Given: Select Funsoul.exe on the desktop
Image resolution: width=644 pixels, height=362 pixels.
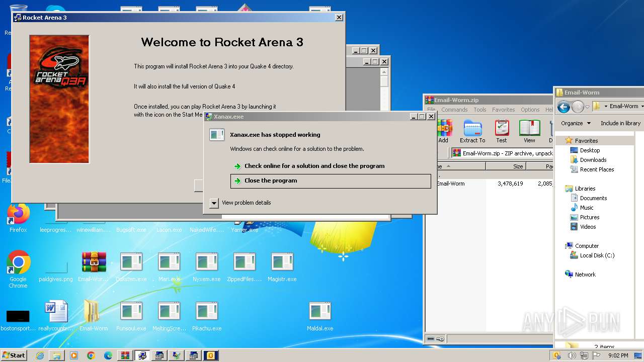Looking at the screenshot, I should [131, 316].
